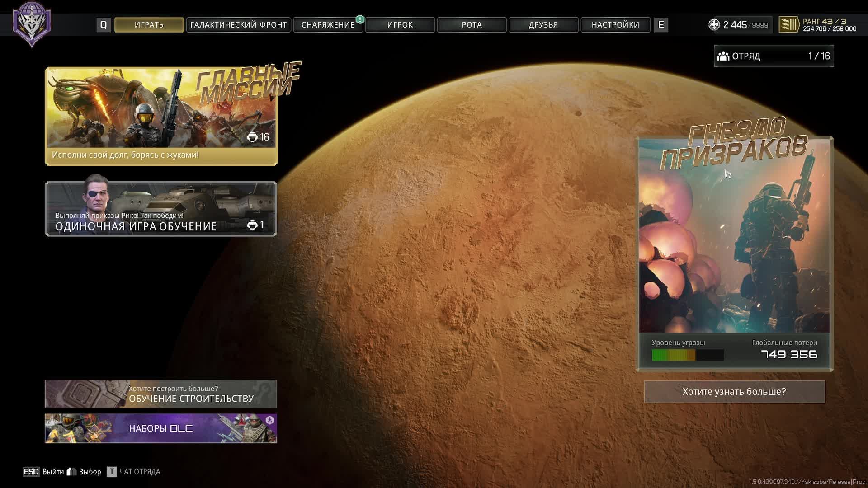
Task: Open the ГАЛАКТИЧЕСКИЙ ФРОНТ tab
Action: pos(238,25)
